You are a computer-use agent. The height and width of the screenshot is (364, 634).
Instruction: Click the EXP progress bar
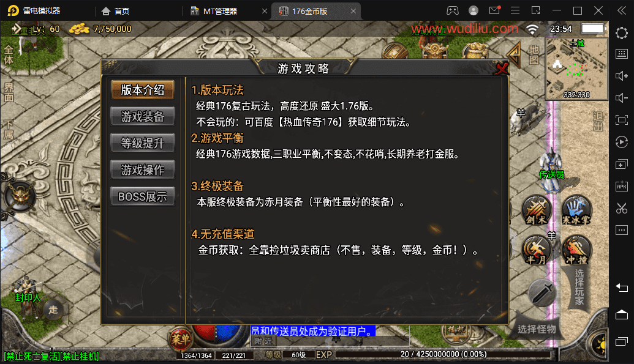(x=443, y=354)
